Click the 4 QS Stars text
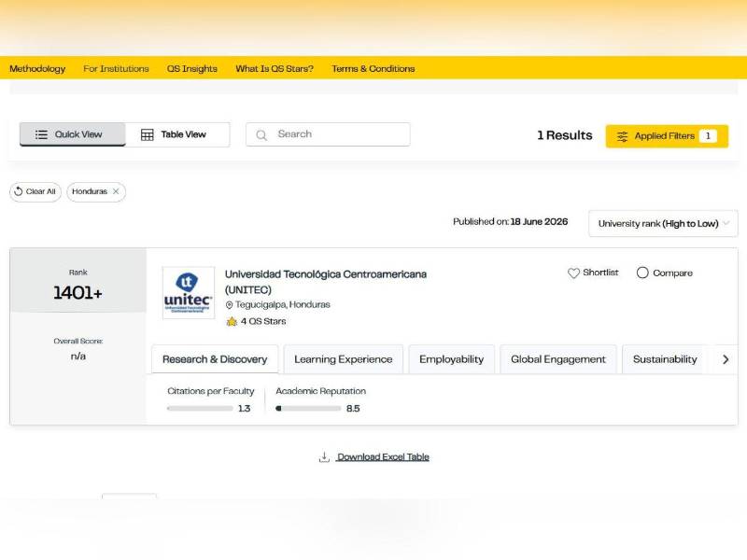Image resolution: width=747 pixels, height=560 pixels. tap(263, 321)
